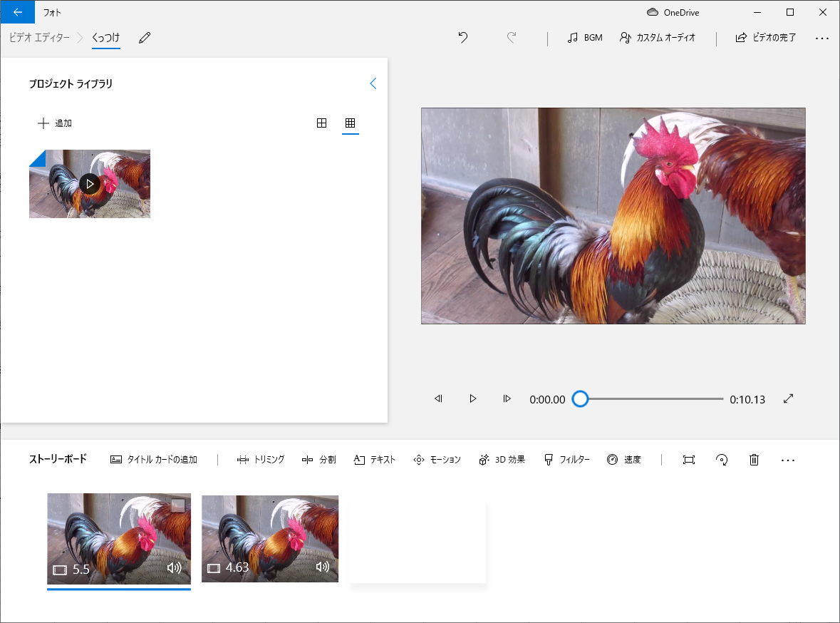Click remove black bars resize icon

point(689,460)
